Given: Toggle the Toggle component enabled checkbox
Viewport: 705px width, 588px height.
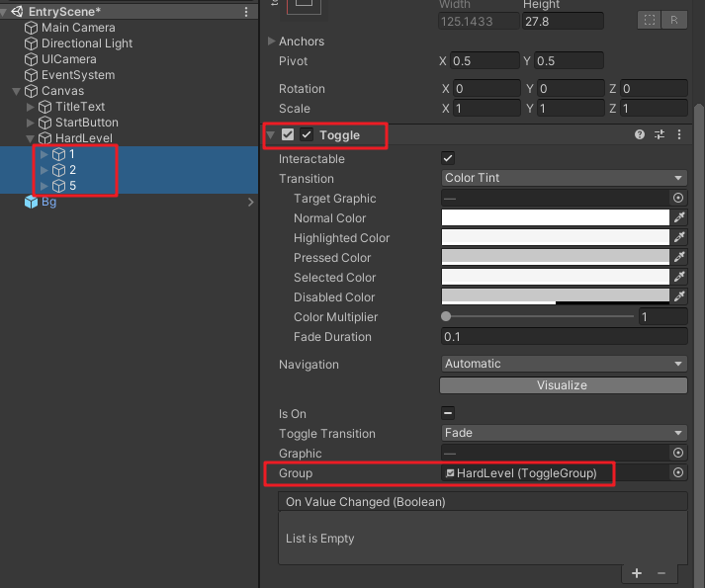Looking at the screenshot, I should (307, 134).
